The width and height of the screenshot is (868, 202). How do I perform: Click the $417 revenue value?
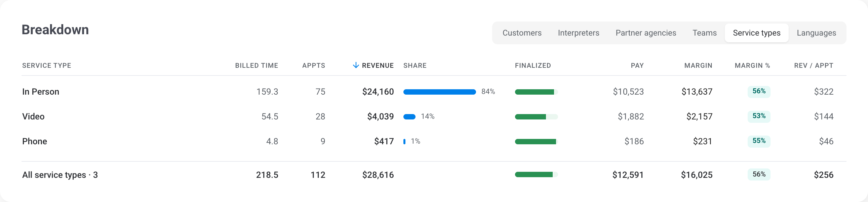point(384,142)
